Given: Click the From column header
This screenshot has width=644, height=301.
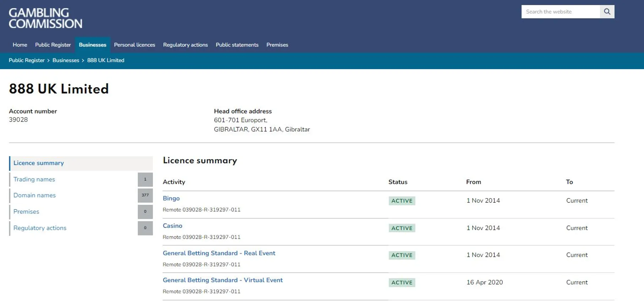Looking at the screenshot, I should tap(474, 182).
